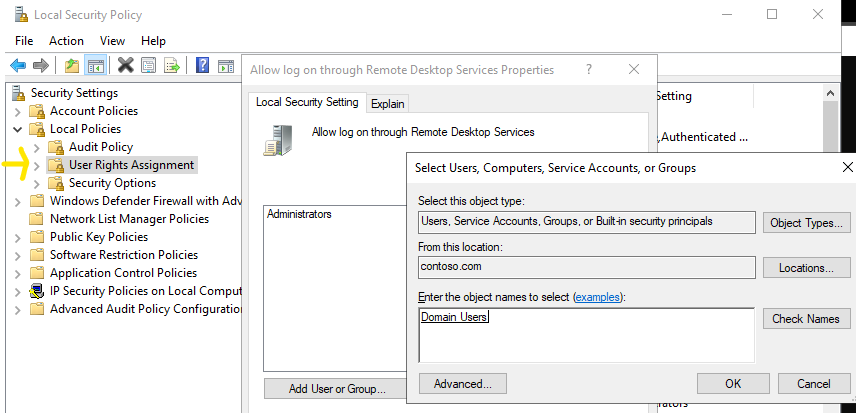This screenshot has width=856, height=413.
Task: Click the Export List toolbar icon
Action: tap(172, 66)
